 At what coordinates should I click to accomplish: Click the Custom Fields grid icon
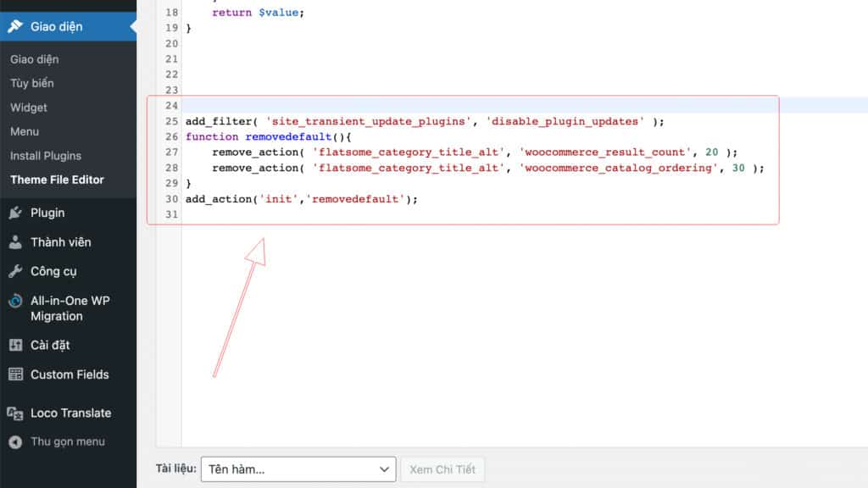(15, 374)
